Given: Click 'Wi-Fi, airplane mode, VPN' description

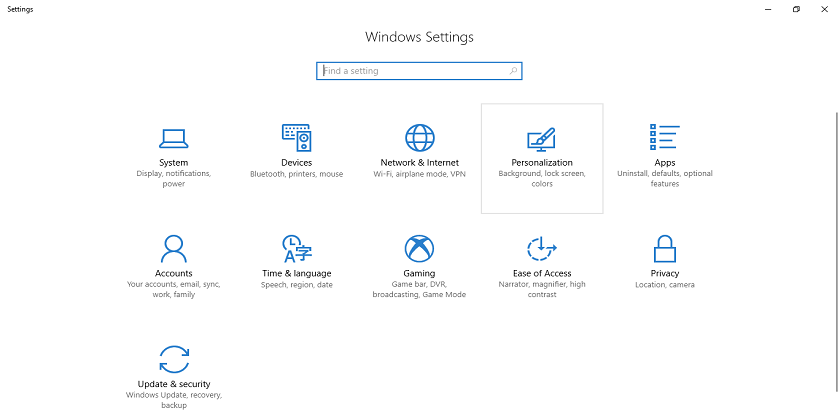Looking at the screenshot, I should pos(419,174).
